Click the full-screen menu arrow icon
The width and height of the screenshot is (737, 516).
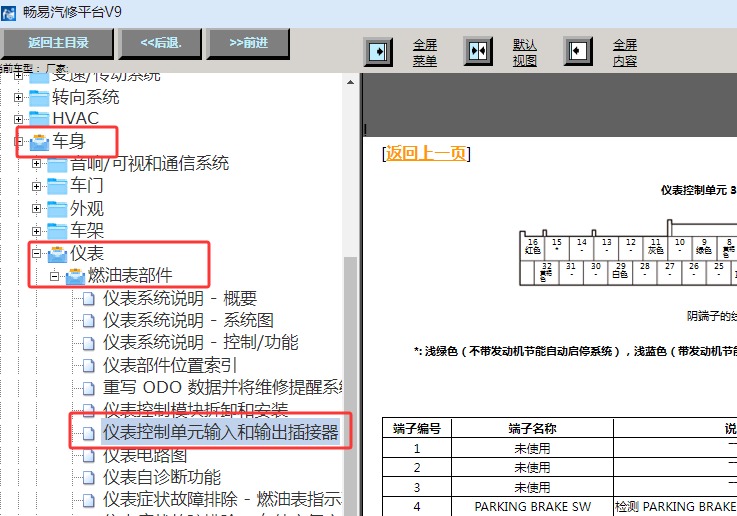[378, 51]
